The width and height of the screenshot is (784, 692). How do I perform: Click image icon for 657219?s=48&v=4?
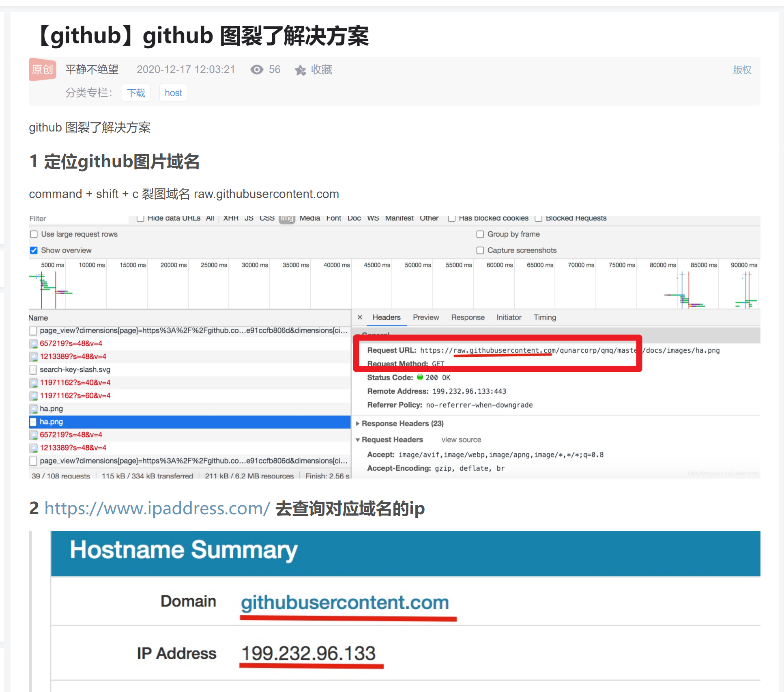(x=33, y=344)
